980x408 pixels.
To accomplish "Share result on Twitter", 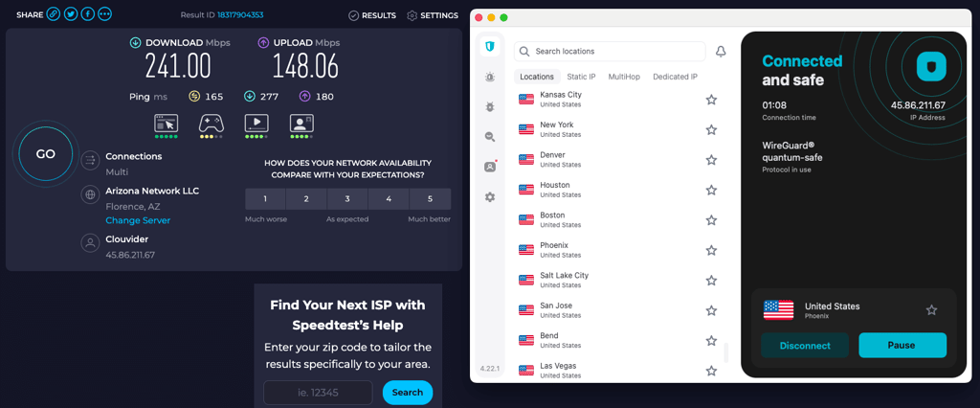I will [x=71, y=13].
